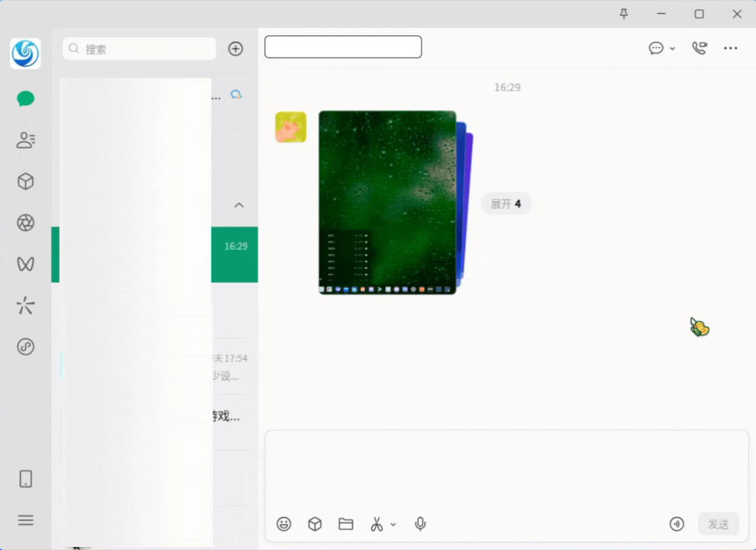Image resolution: width=756 pixels, height=550 pixels.
Task: Click the cube icon in input toolbar
Action: tap(315, 524)
